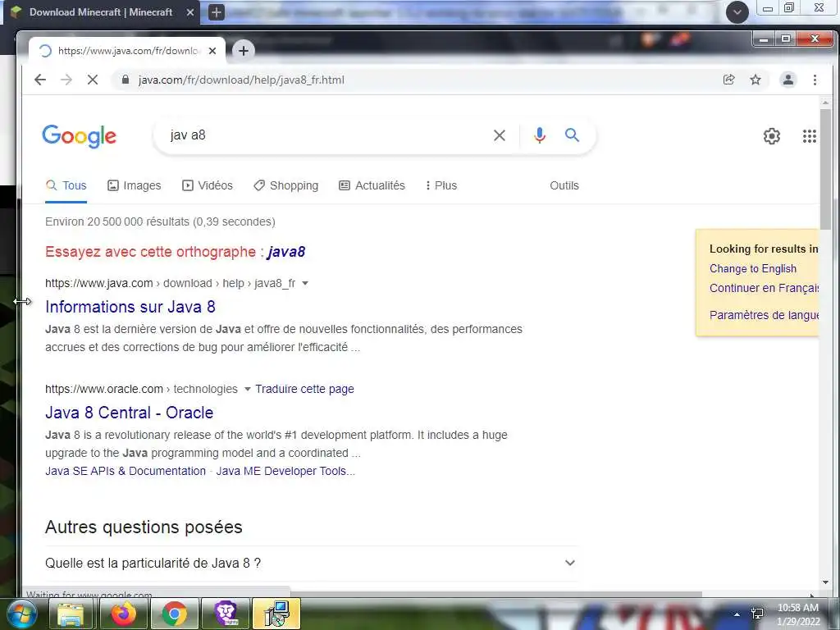This screenshot has width=840, height=630.
Task: Click the address bar URL
Action: (x=241, y=80)
